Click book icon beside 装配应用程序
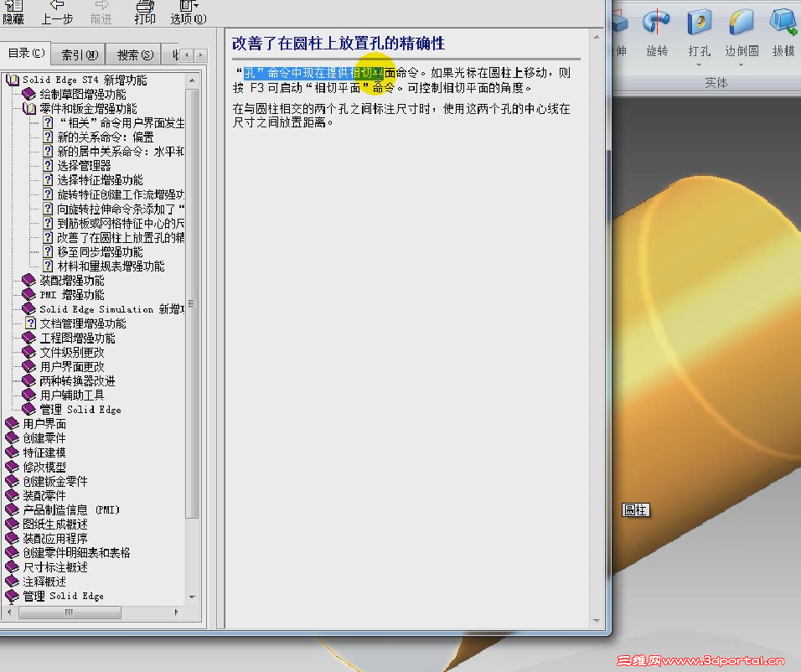The image size is (801, 672). pos(12,538)
